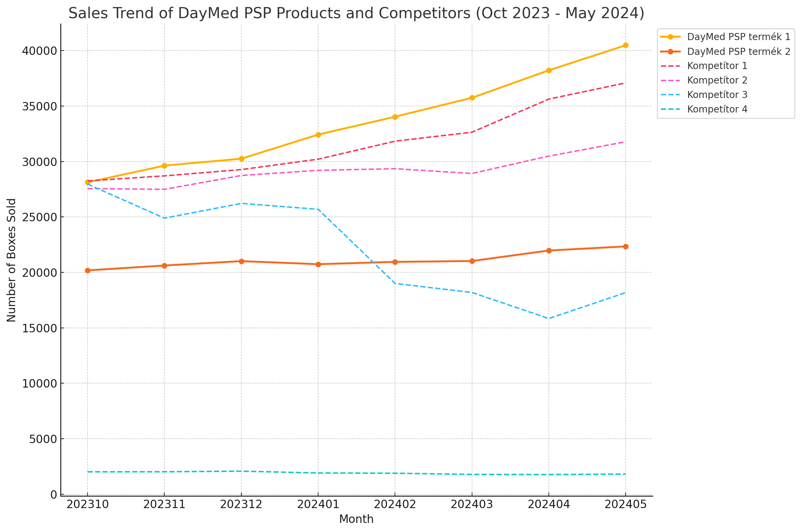The image size is (801, 532).
Task: Click the x-axis label 202401
Action: 318,505
